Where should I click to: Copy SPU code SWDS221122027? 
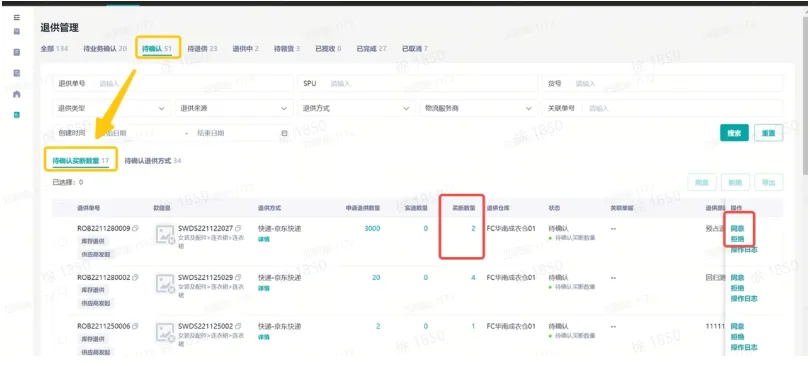238,228
